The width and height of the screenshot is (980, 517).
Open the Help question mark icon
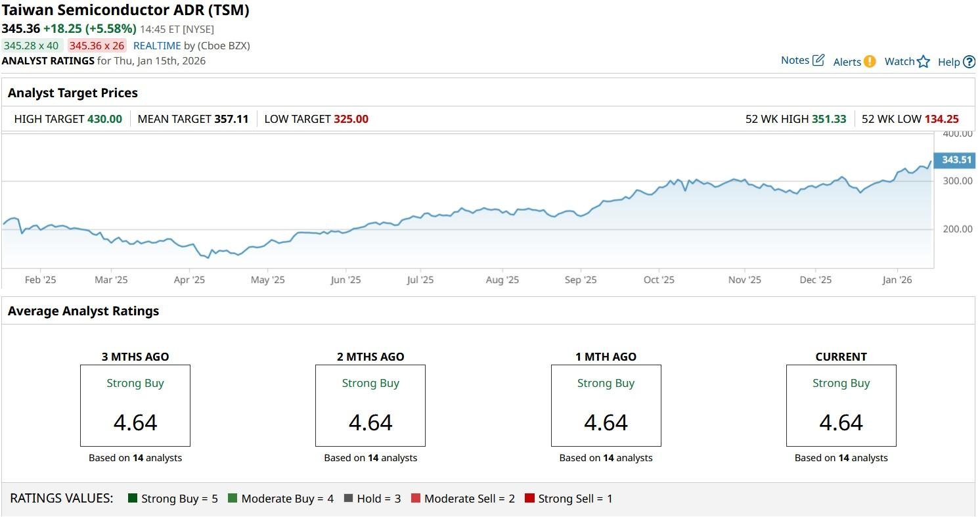click(x=969, y=62)
